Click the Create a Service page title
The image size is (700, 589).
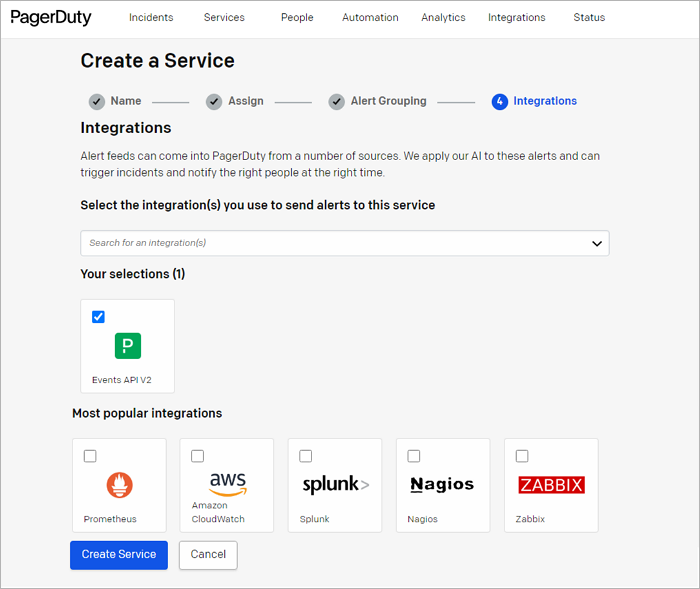(x=158, y=61)
